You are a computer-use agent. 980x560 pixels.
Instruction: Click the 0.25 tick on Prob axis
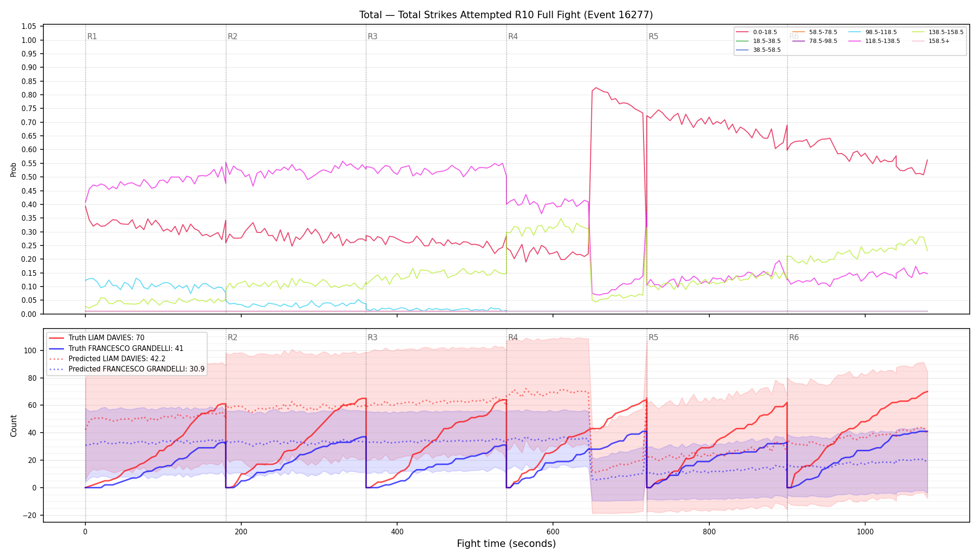click(29, 245)
